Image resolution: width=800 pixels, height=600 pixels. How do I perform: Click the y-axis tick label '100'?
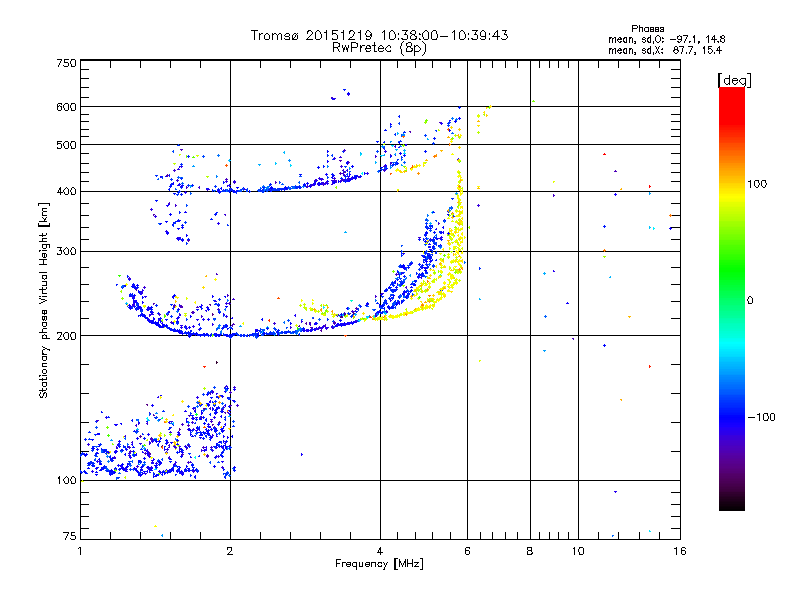click(x=66, y=480)
